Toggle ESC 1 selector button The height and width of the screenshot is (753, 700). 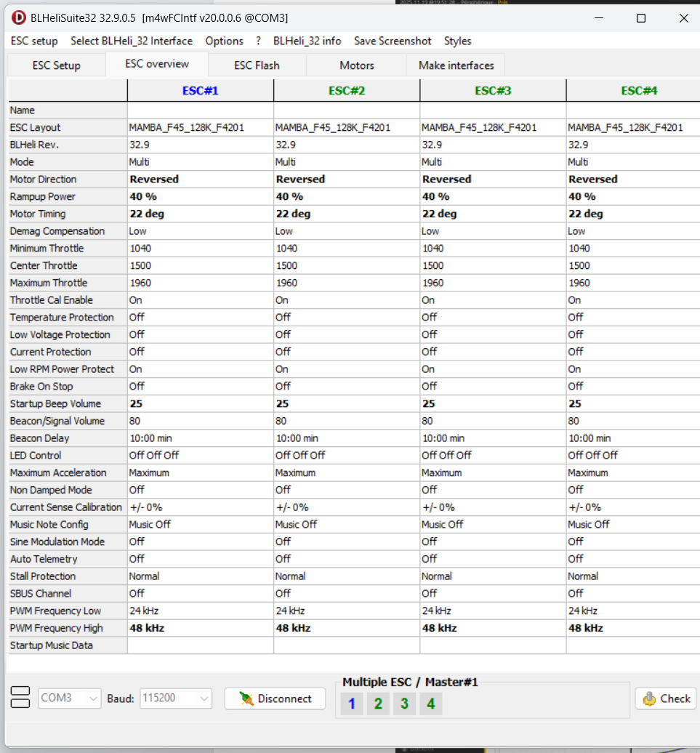point(352,704)
